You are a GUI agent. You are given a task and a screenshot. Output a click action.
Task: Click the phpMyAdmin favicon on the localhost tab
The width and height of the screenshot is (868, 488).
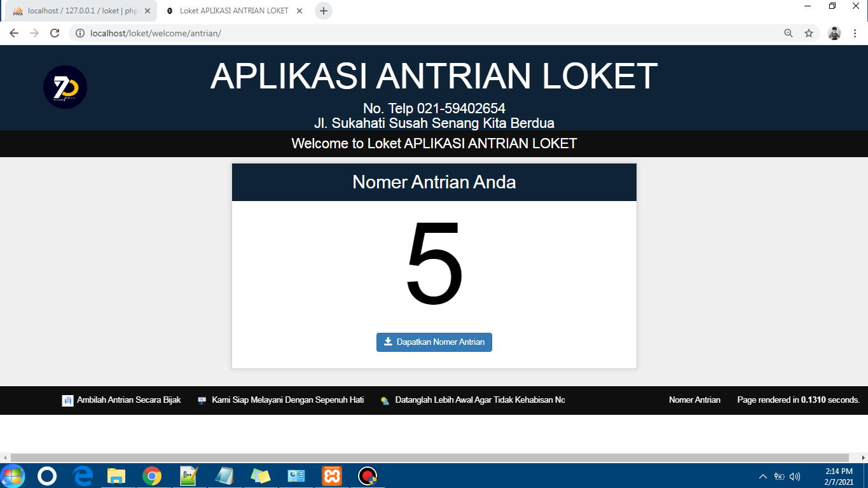18,10
